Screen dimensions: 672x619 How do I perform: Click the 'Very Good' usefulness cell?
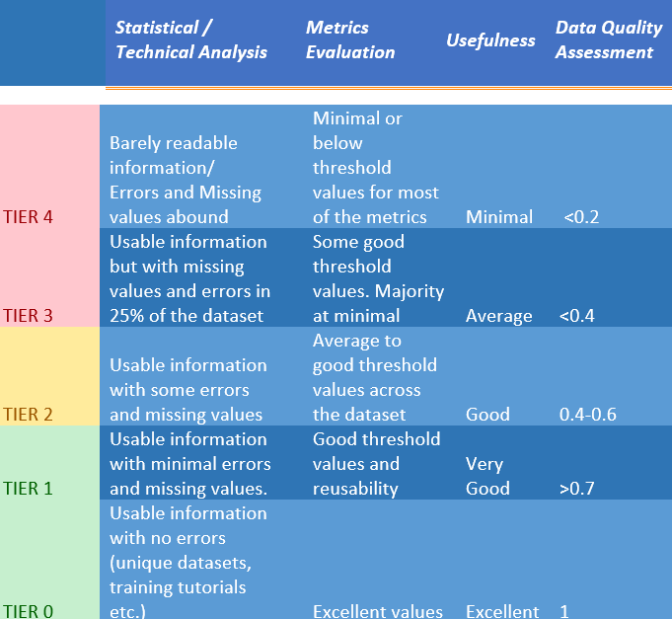click(x=487, y=476)
